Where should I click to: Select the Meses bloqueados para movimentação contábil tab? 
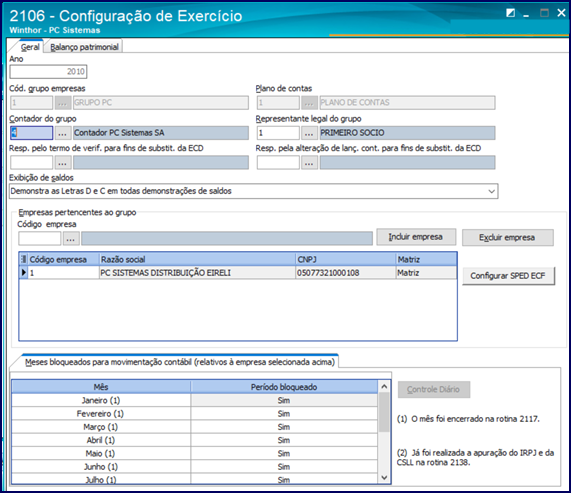(180, 362)
